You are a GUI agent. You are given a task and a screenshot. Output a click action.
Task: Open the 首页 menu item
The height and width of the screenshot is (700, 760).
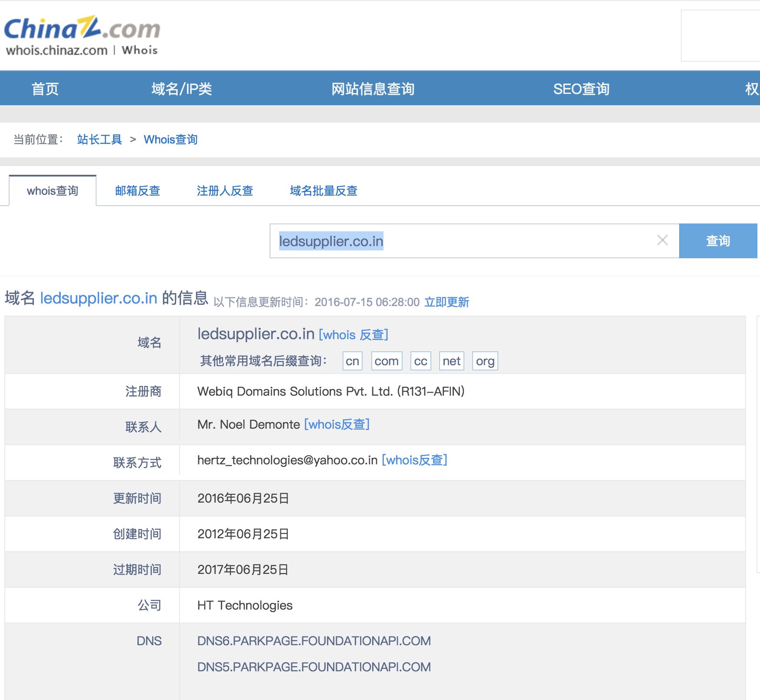click(45, 89)
